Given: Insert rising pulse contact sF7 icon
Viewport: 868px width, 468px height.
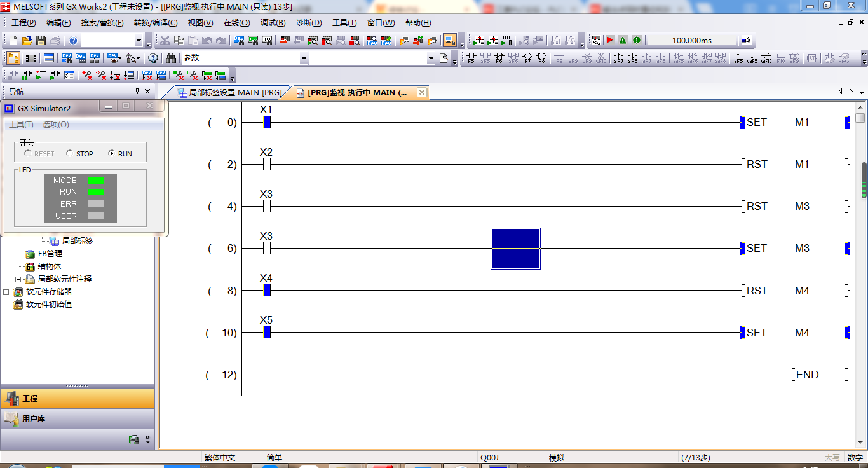Looking at the screenshot, I should tap(618, 59).
